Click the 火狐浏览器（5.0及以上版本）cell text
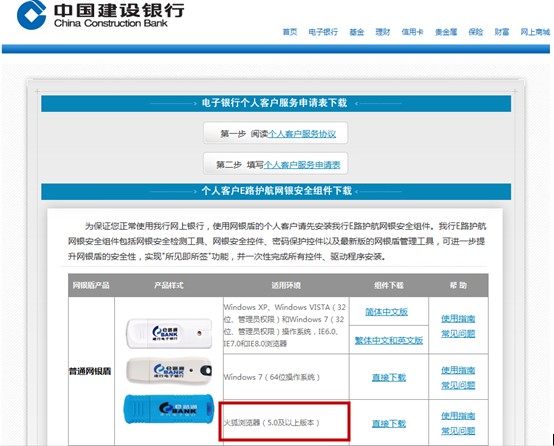 click(272, 422)
